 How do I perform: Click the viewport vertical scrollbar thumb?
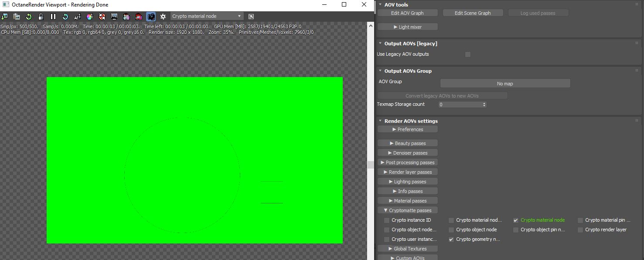[371, 165]
